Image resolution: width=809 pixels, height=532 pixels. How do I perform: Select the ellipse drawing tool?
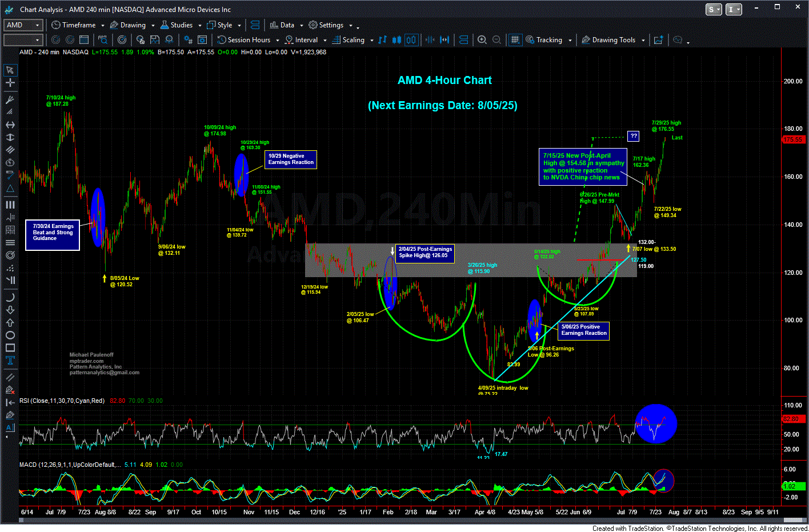click(x=10, y=335)
